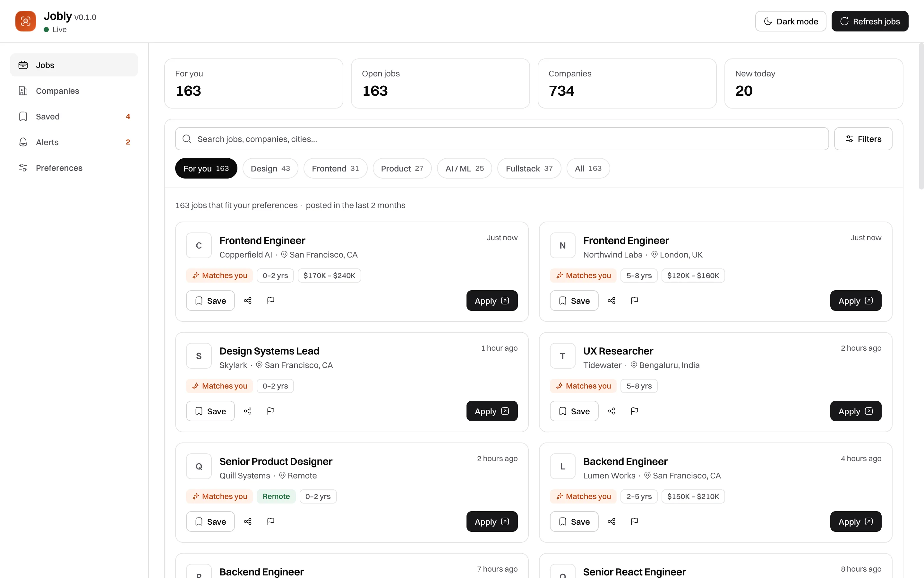Click the Jobly app logo icon
Image resolution: width=924 pixels, height=578 pixels.
26,21
